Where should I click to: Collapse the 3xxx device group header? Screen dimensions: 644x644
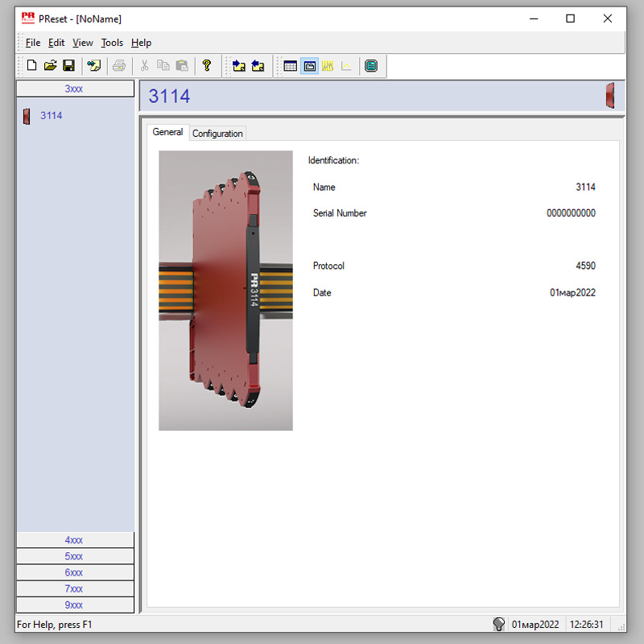tap(75, 89)
